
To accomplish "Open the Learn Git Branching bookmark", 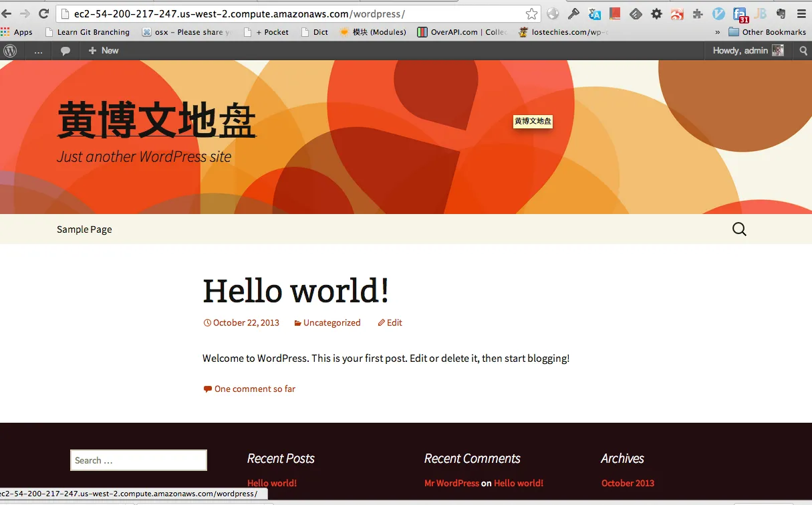I will point(87,31).
